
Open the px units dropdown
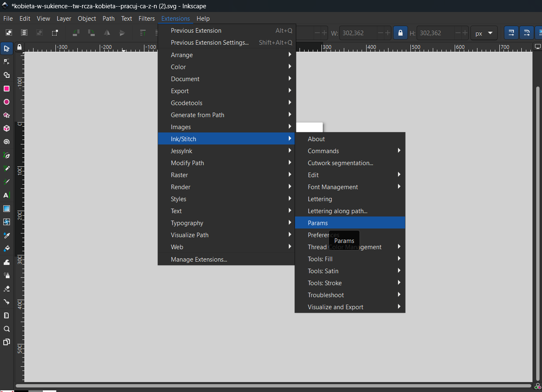tap(484, 33)
